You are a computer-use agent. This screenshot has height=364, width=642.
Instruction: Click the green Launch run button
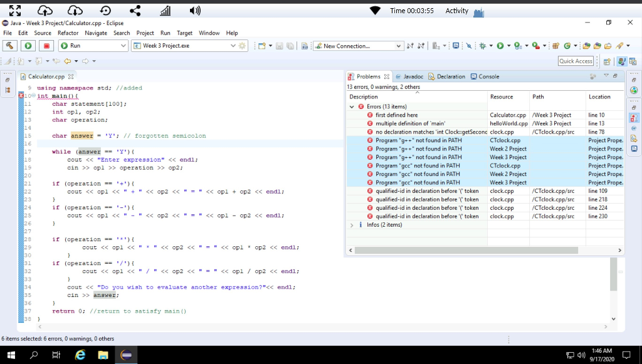[x=28, y=46]
